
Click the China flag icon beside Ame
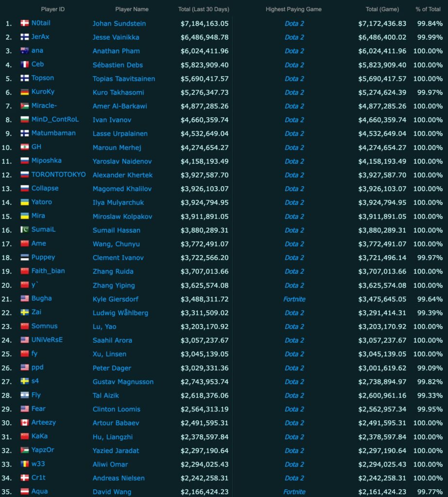coord(25,244)
